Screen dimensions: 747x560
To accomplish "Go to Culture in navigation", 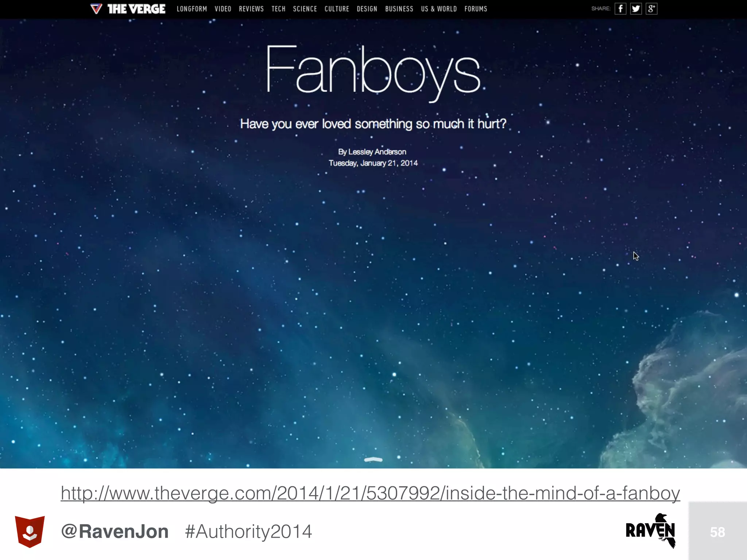I will 337,9.
